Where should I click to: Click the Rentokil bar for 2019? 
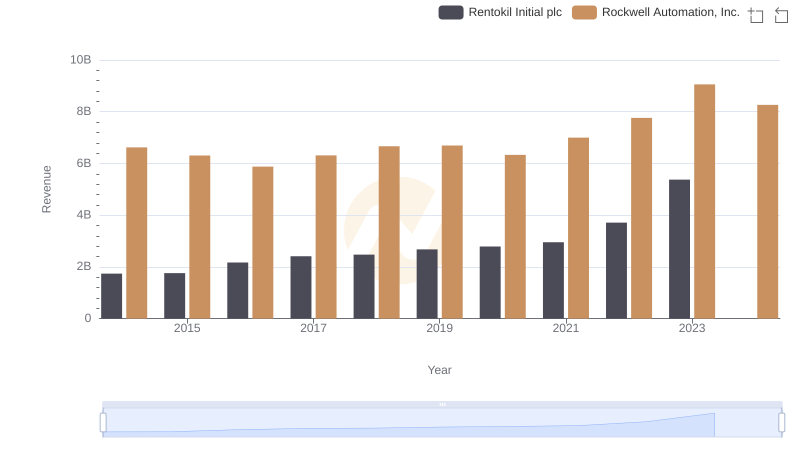pyautogui.click(x=427, y=284)
